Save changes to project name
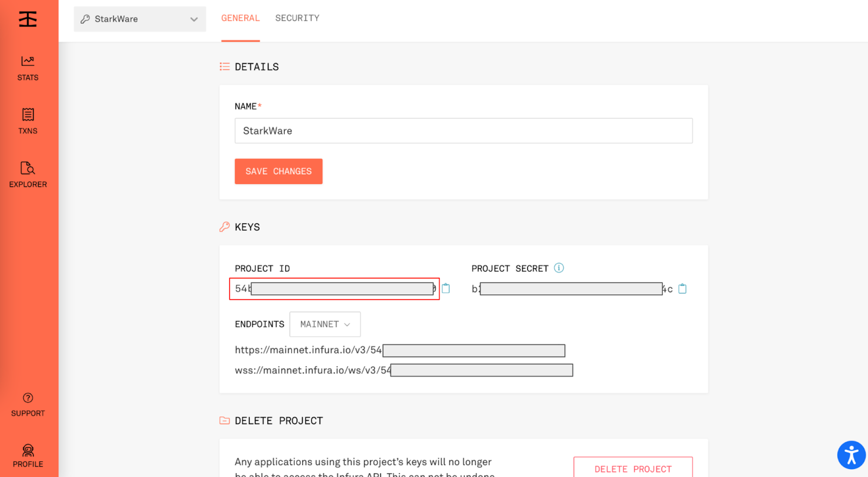Screen dimensions: 868x477 [x=278, y=171]
